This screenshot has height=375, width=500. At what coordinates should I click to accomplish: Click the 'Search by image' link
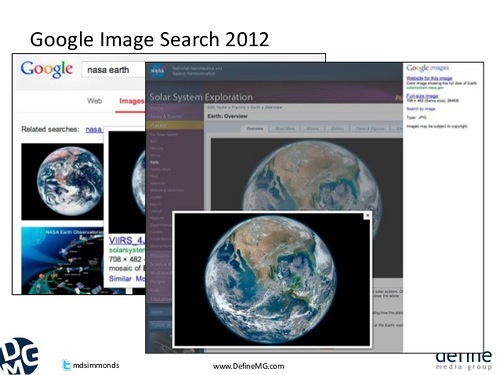(421, 109)
